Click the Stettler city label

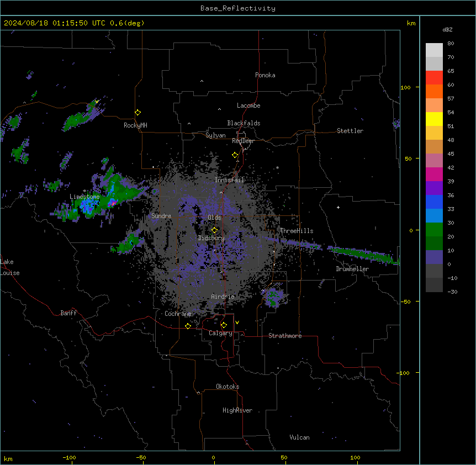point(350,131)
